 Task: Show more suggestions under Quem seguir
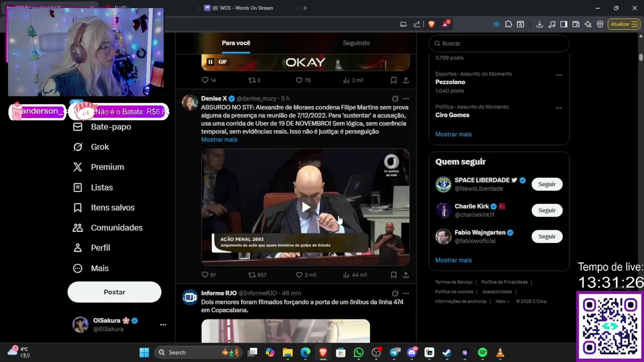point(453,260)
